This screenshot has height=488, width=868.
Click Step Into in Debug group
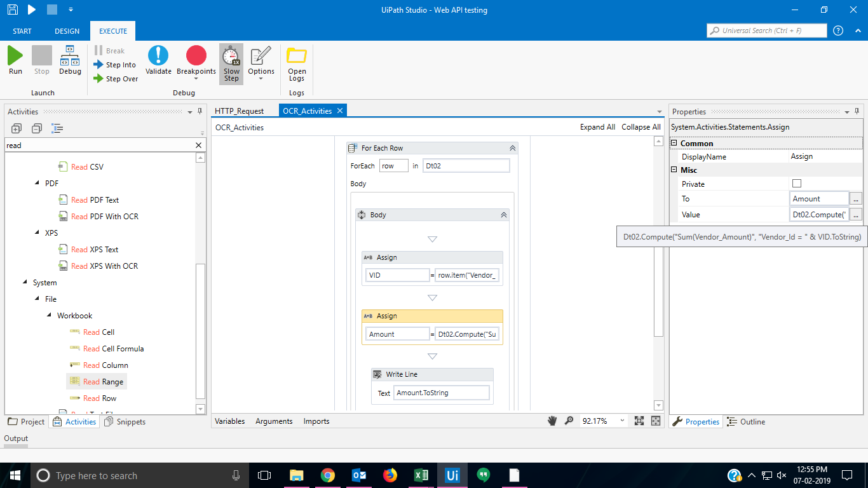114,65
